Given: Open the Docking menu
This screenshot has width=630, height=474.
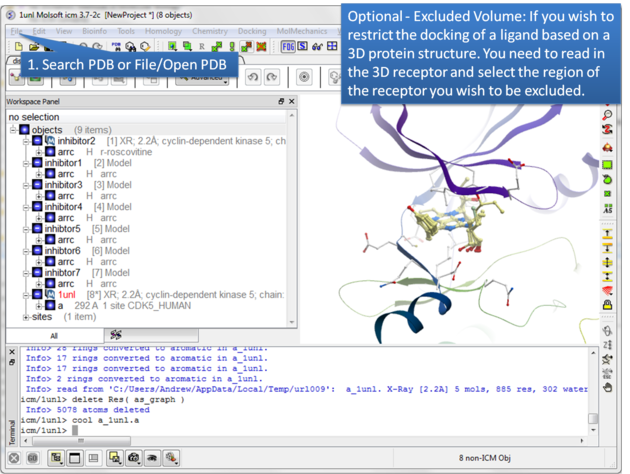Looking at the screenshot, I should coord(252,31).
